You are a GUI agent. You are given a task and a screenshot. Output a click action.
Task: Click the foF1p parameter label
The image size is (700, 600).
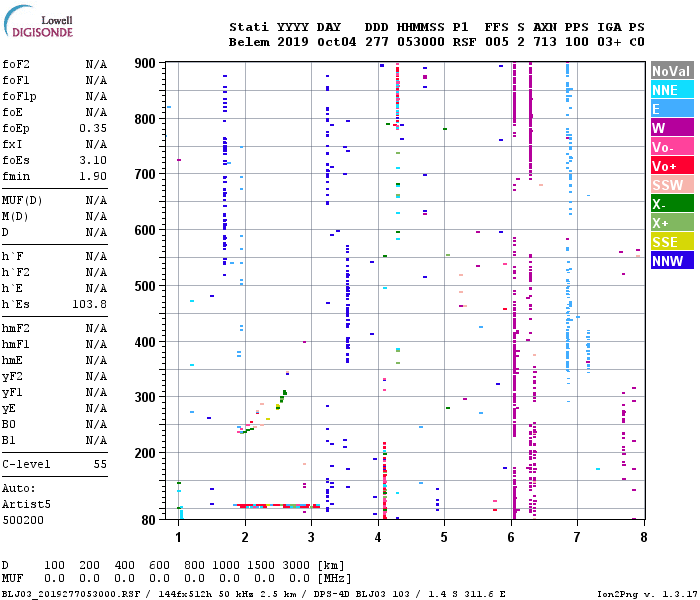tap(19, 96)
